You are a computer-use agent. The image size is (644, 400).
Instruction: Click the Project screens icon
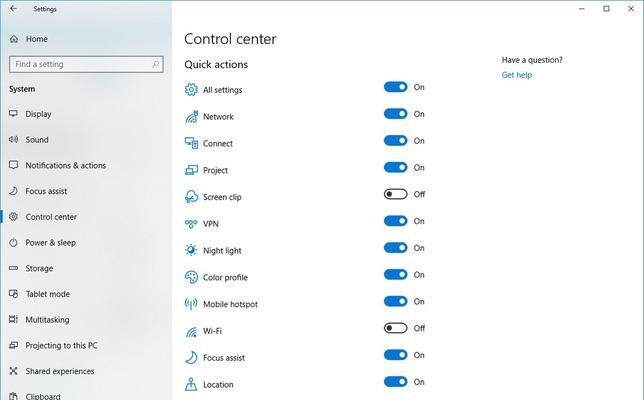[191, 170]
